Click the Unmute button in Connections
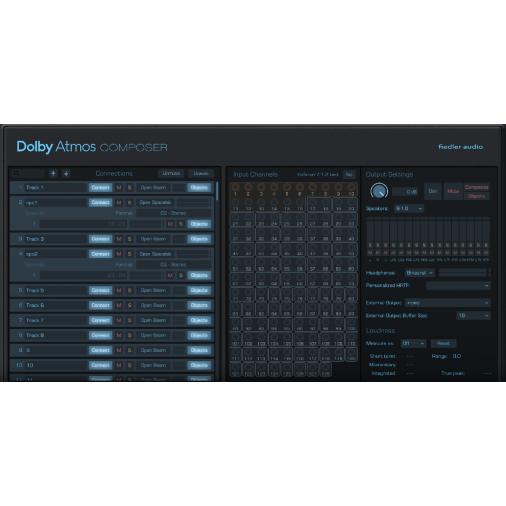506x506 pixels. pos(171,173)
